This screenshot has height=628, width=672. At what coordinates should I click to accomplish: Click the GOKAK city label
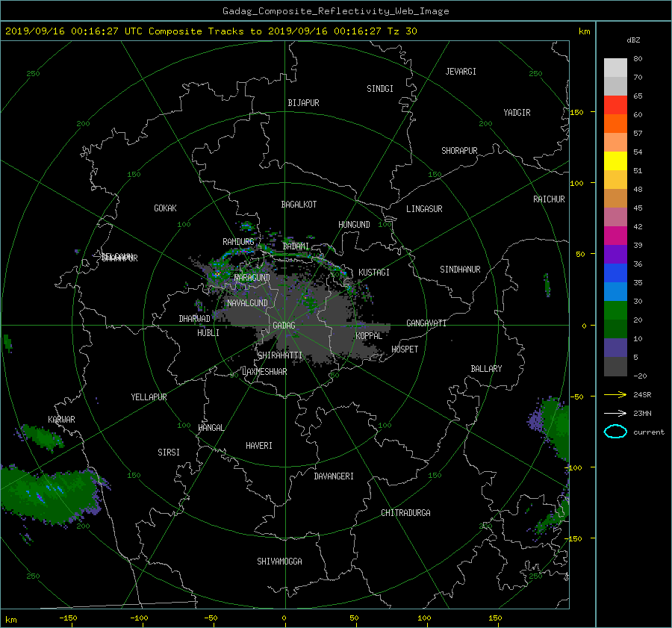pyautogui.click(x=165, y=208)
